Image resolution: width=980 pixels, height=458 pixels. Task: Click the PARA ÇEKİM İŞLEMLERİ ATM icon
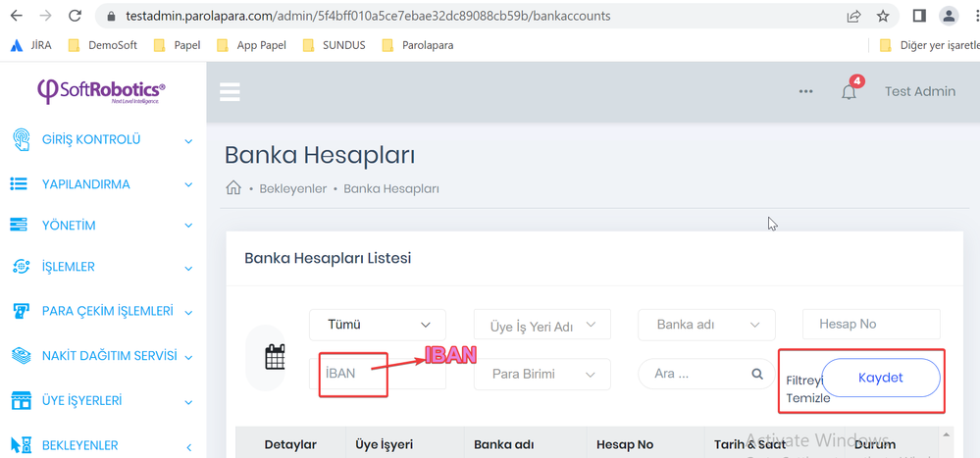pos(21,311)
